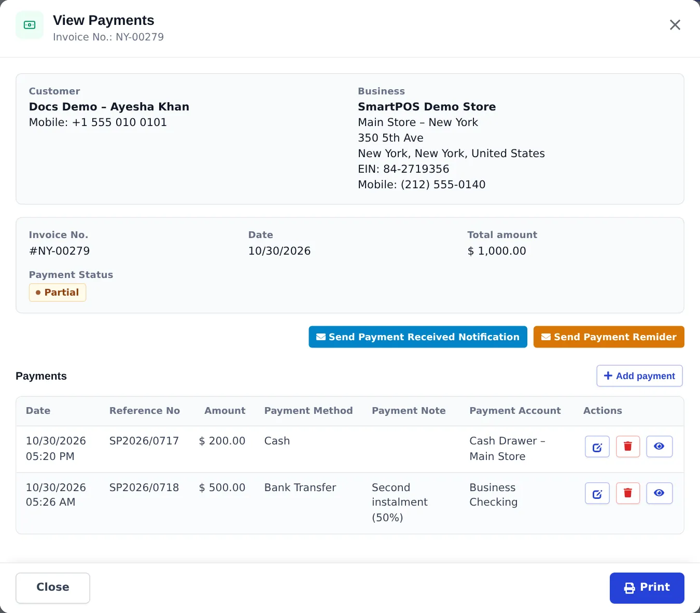The height and width of the screenshot is (613, 700).
Task: Click customer name Docs Demo – Ayesha Khan
Action: (109, 107)
